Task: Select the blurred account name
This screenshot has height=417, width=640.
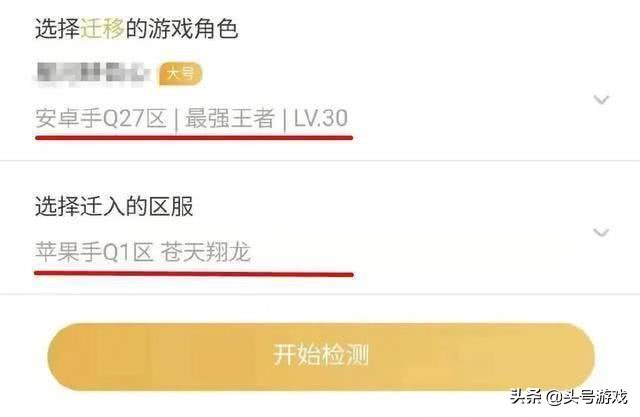Action: pyautogui.click(x=93, y=75)
